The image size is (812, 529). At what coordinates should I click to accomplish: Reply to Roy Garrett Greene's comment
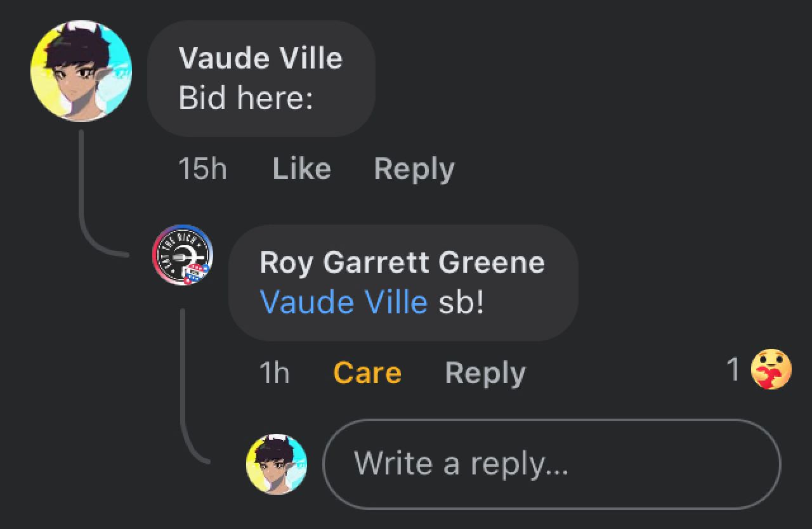[485, 373]
